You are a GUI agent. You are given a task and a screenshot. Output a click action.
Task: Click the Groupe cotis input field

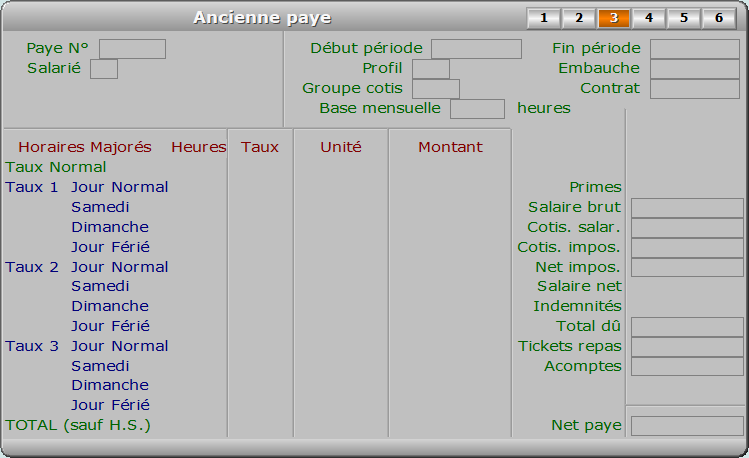[x=436, y=89]
